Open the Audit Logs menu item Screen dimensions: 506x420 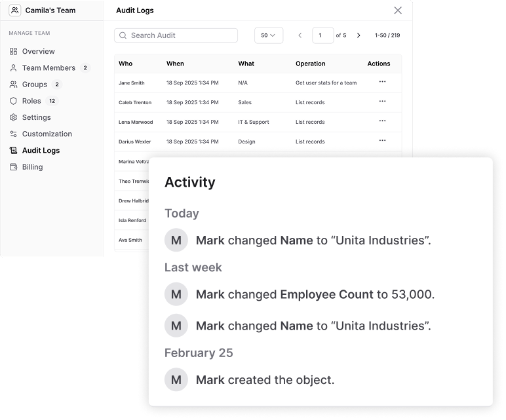coord(41,151)
